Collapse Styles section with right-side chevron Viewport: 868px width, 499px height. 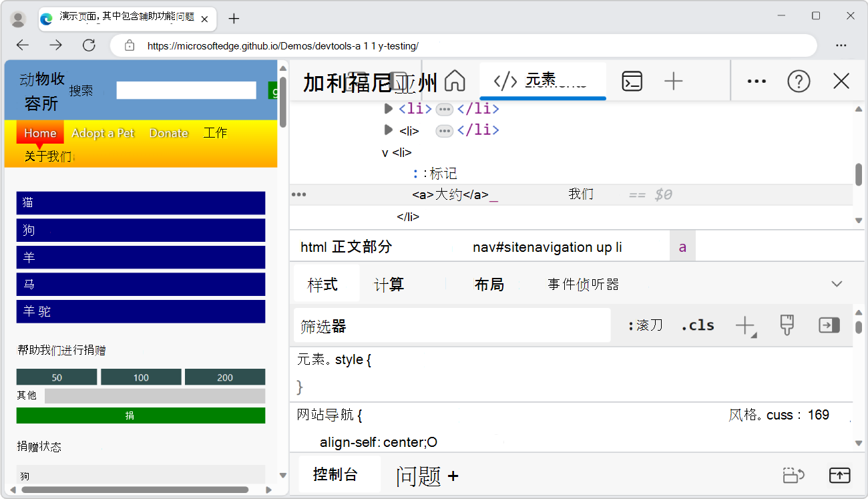tap(837, 283)
